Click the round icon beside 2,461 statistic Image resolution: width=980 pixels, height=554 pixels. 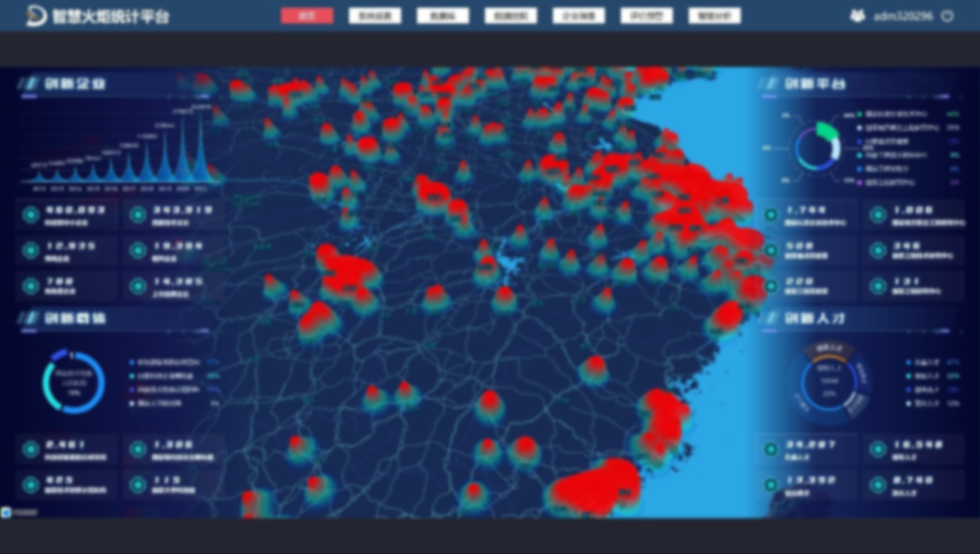pos(31,449)
